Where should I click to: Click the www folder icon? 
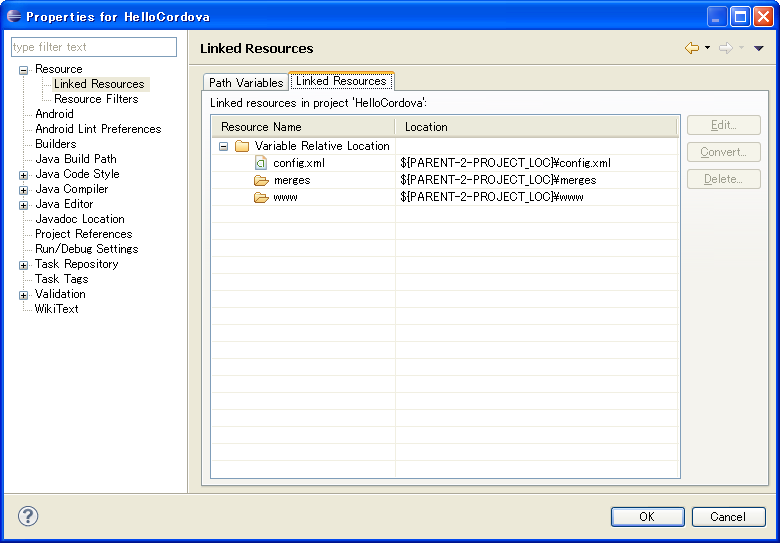click(x=261, y=197)
